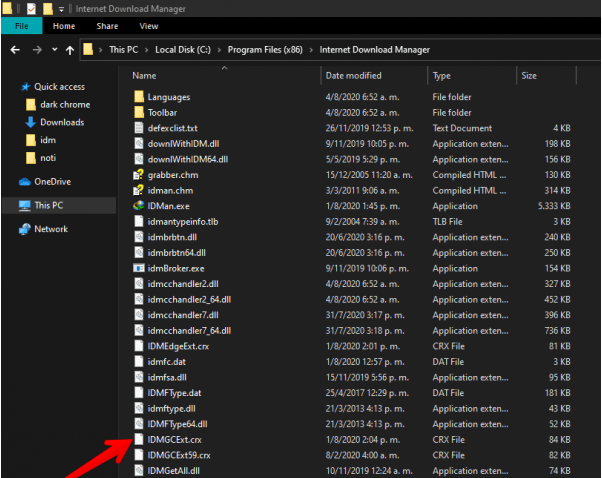Click the Network icon in sidebar

point(25,229)
